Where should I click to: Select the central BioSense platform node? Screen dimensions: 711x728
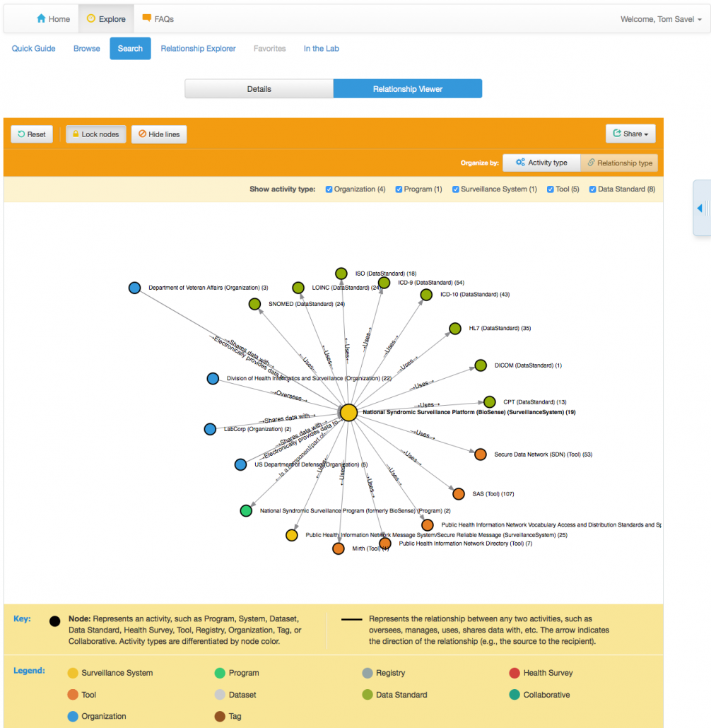[x=348, y=412]
